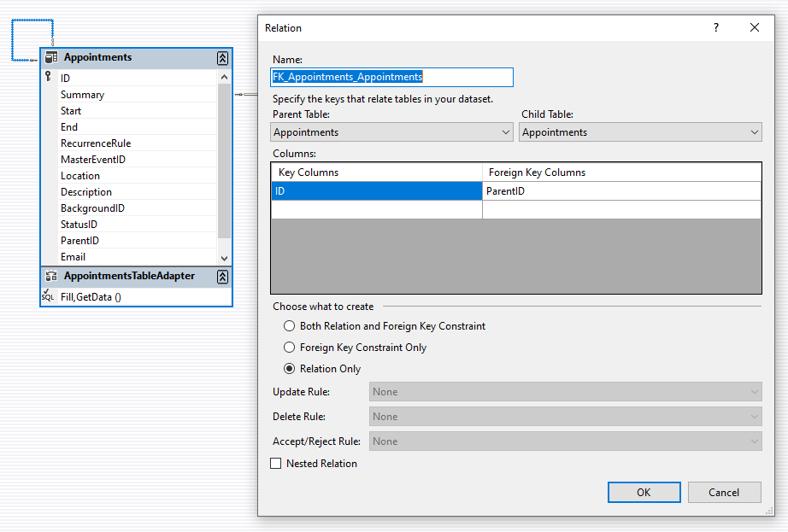Click the Relation dialog help question mark
Viewport: 788px width, 532px height.
716,27
